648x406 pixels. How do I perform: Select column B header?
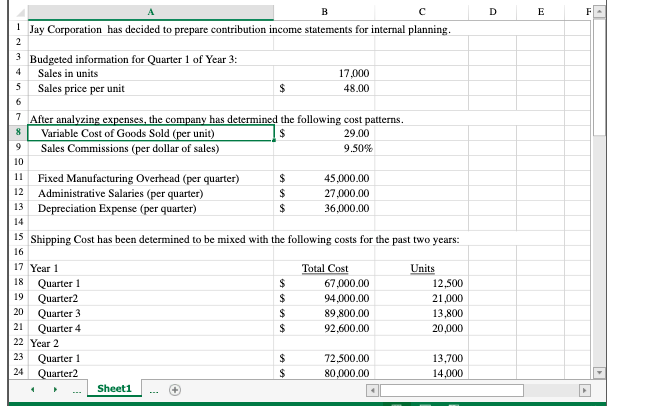(324, 12)
